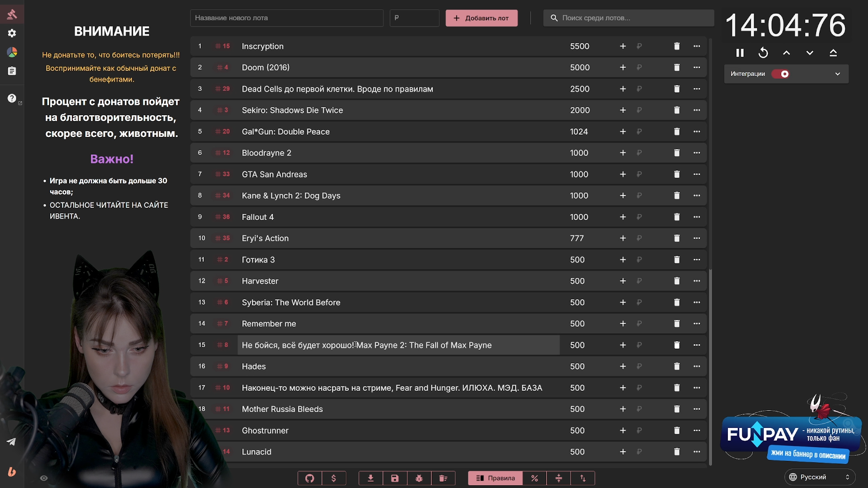Delete the Inscryption lot

[x=677, y=46]
